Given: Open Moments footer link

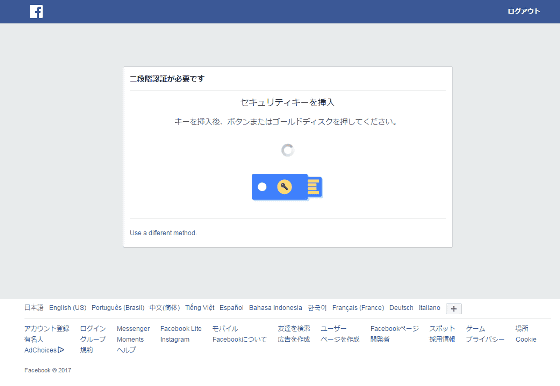Looking at the screenshot, I should coord(130,339).
